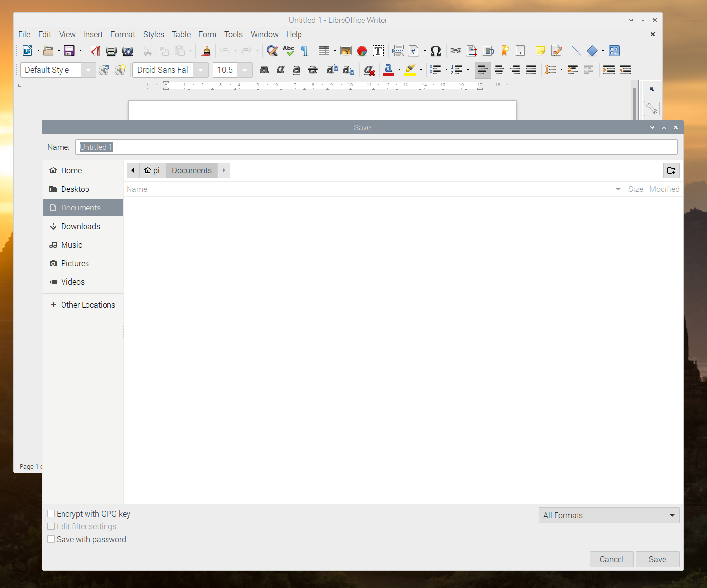Click the New document icon

[x=27, y=51]
